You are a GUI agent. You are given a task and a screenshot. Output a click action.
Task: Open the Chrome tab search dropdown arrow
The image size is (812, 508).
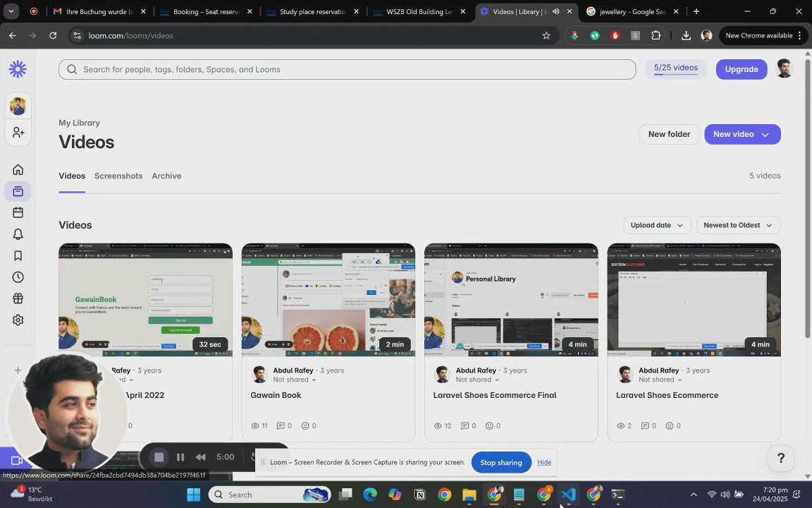coord(11,11)
